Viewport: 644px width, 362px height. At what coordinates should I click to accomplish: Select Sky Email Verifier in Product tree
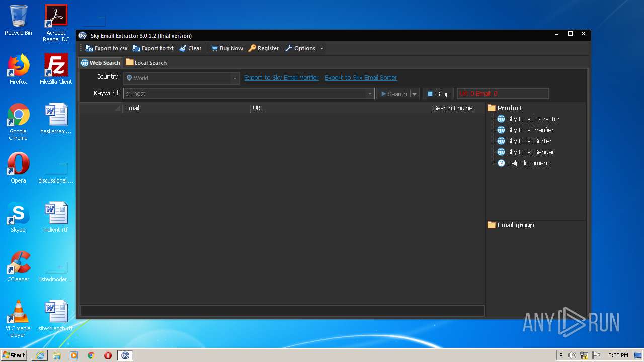530,130
